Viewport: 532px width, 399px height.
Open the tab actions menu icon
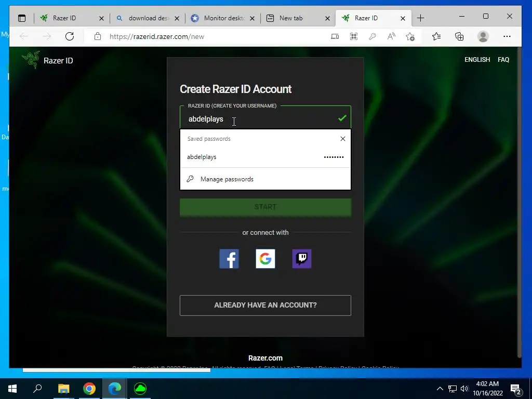coord(22,18)
